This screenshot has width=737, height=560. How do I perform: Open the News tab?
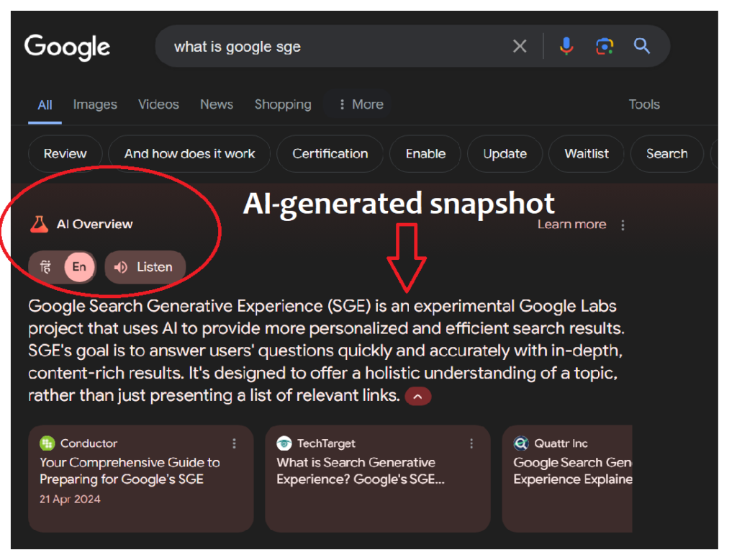pos(217,104)
